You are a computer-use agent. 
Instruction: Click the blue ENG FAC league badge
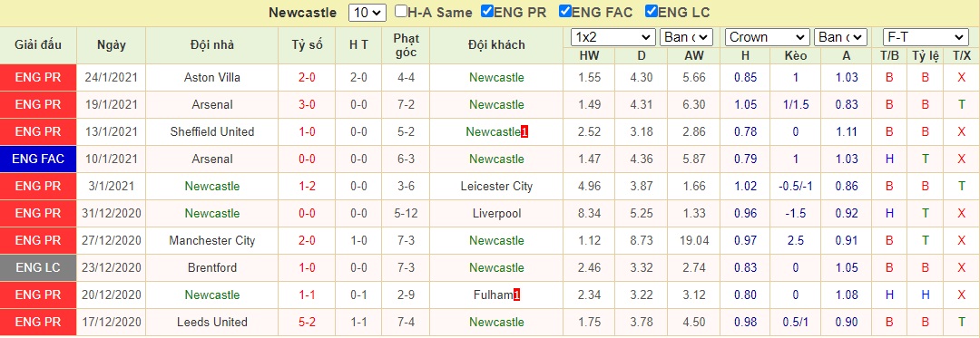38,159
